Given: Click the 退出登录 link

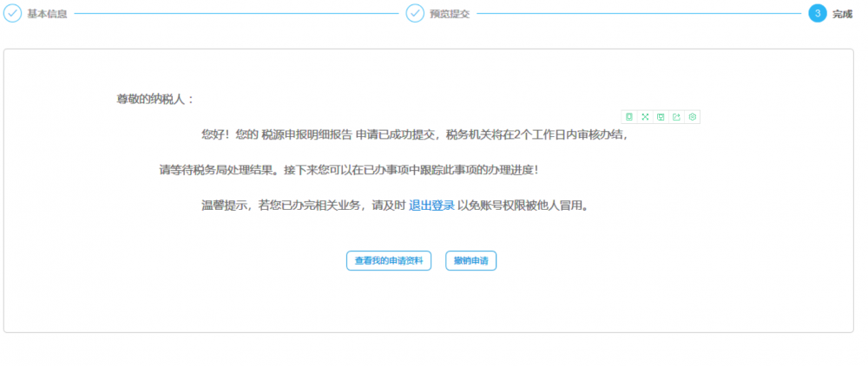Looking at the screenshot, I should point(431,206).
